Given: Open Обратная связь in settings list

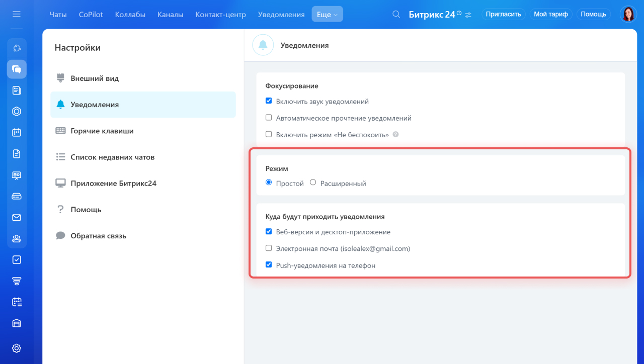Looking at the screenshot, I should tap(143, 235).
